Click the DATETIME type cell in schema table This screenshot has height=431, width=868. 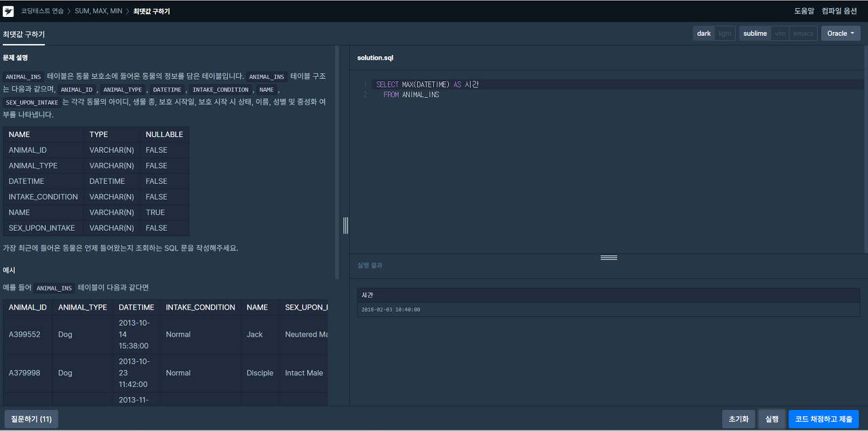(112, 181)
